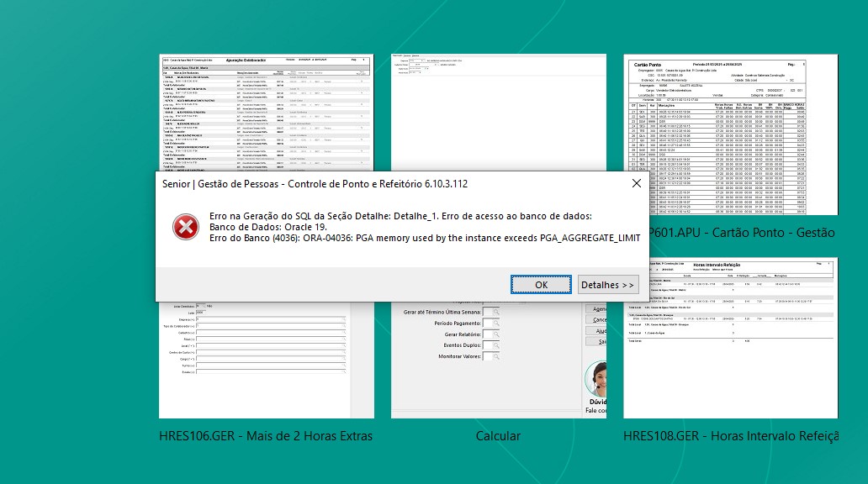The width and height of the screenshot is (868, 484).
Task: Click the Período Pagamento input field
Action: coord(488,323)
